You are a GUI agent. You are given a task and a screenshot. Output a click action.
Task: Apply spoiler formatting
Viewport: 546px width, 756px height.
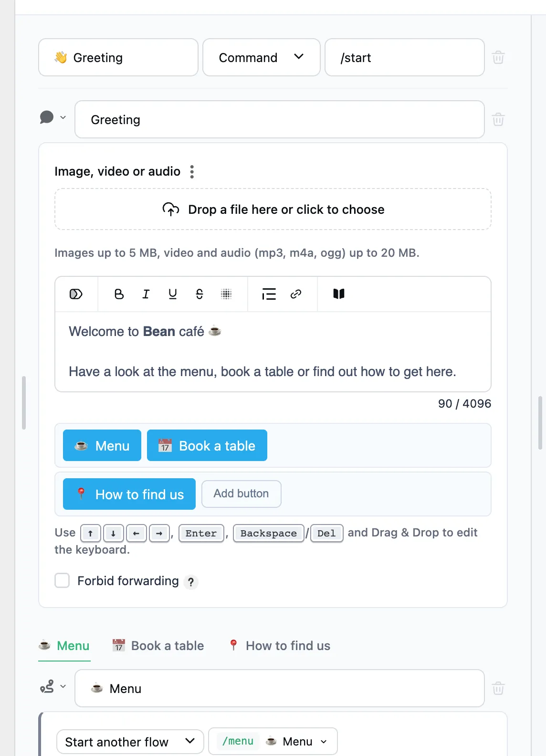[226, 294]
